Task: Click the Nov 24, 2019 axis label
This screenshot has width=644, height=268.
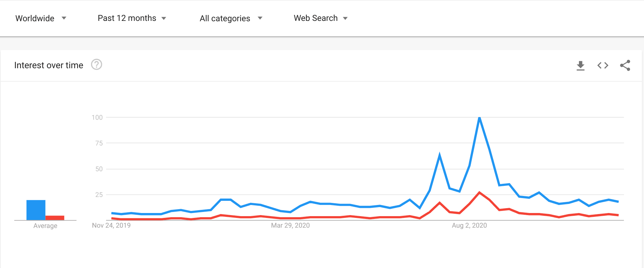Action: [111, 226]
